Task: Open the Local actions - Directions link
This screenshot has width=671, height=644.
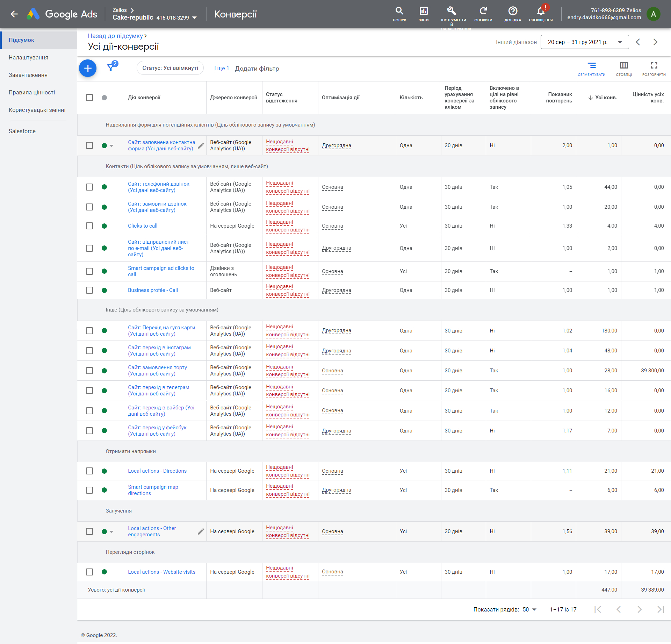Action: pyautogui.click(x=157, y=471)
